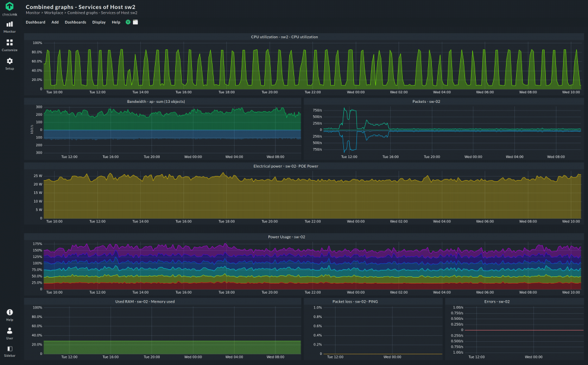
Task: Click the Bandwidth graph title
Action: click(x=156, y=102)
